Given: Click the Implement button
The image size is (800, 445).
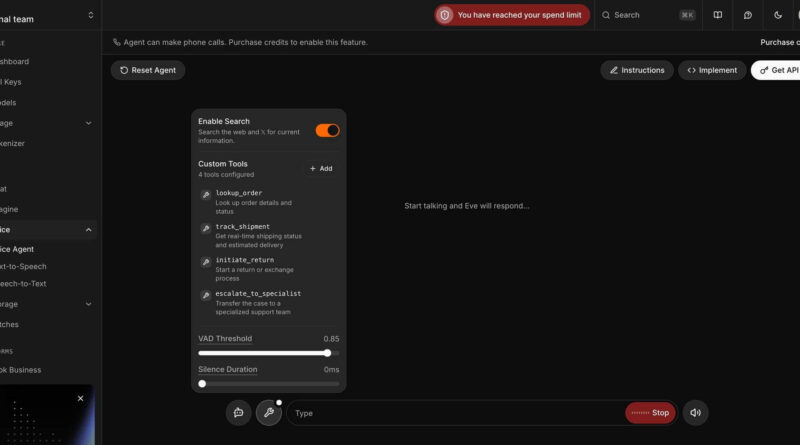Looking at the screenshot, I should 712,70.
